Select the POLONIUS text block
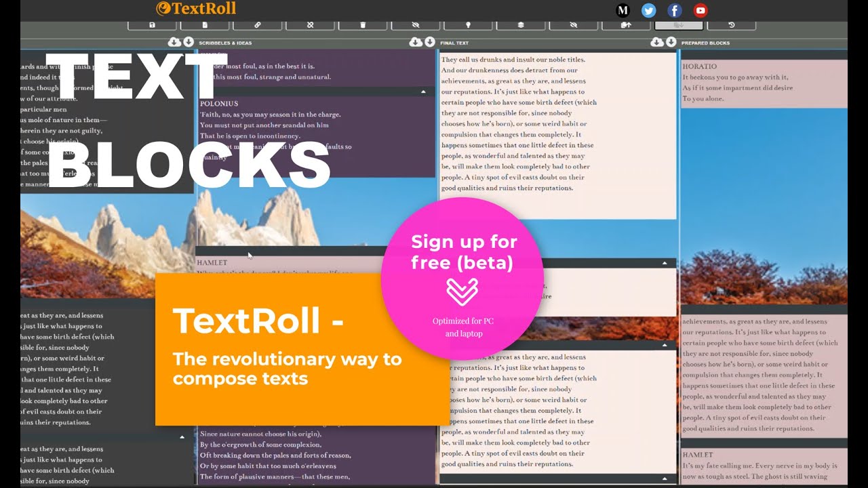Screen dimensions: 868x488 (x=316, y=136)
